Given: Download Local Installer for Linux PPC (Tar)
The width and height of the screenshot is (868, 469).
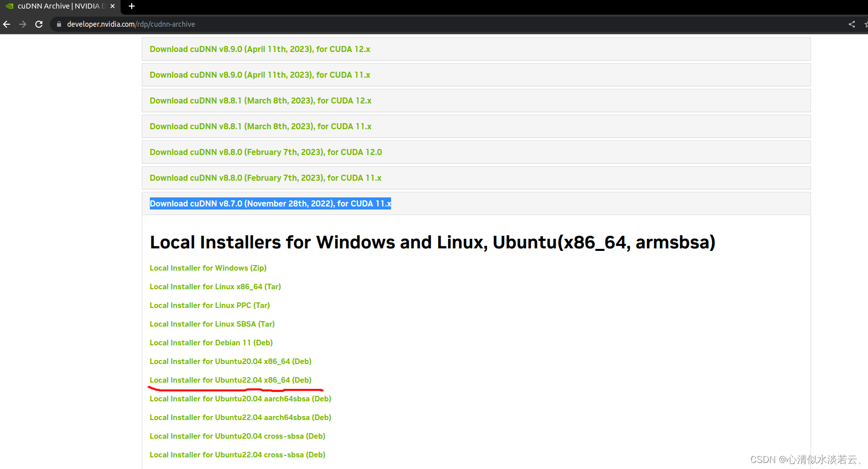Looking at the screenshot, I should coord(210,305).
